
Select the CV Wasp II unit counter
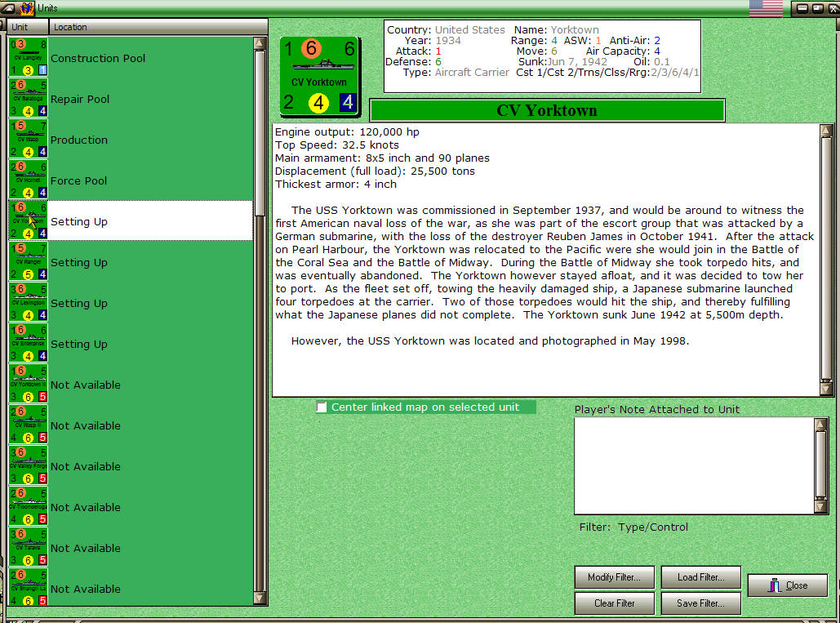click(x=28, y=425)
